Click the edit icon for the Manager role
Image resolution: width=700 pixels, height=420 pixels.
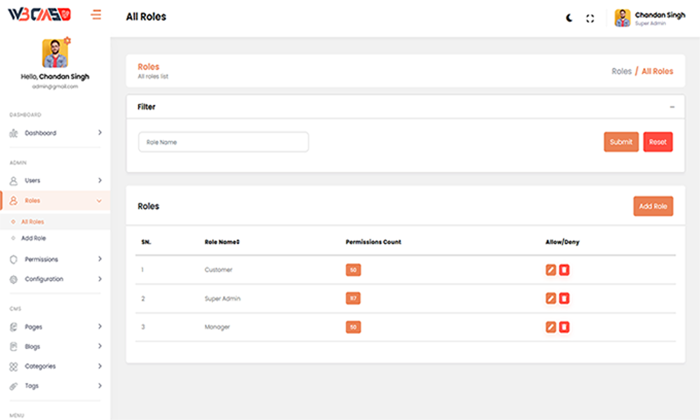click(x=550, y=327)
